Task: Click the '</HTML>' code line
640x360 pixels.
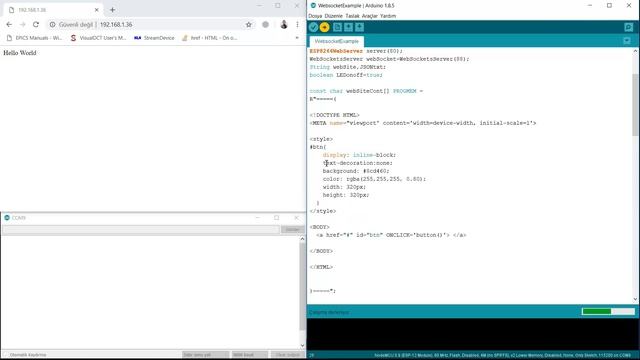Action: [321, 267]
